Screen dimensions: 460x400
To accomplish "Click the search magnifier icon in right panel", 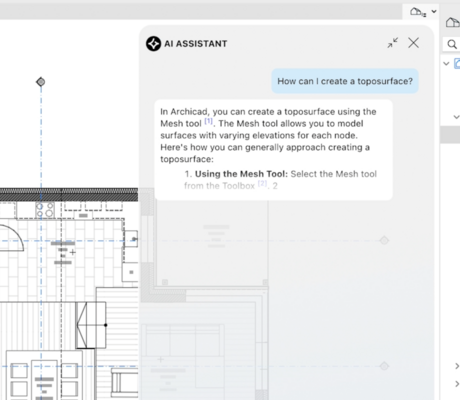I will [452, 44].
